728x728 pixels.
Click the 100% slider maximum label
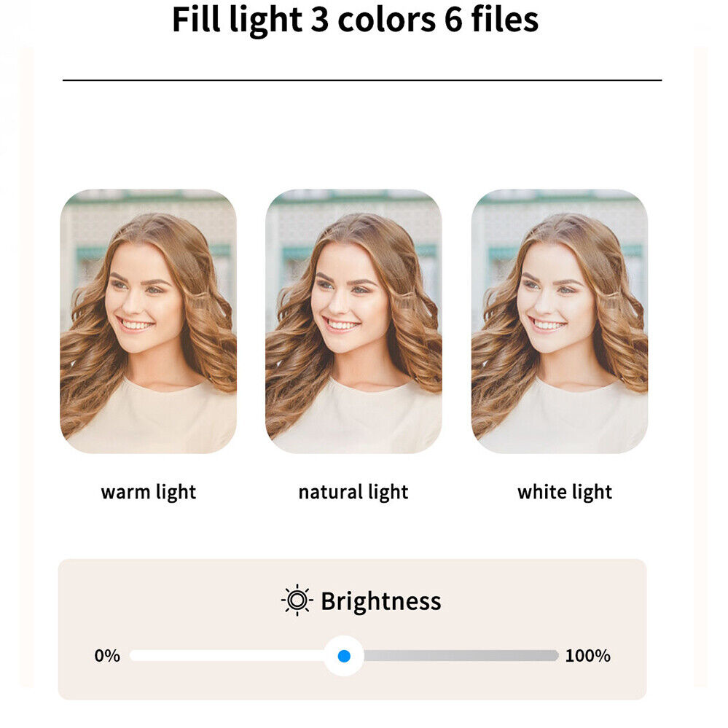point(587,656)
